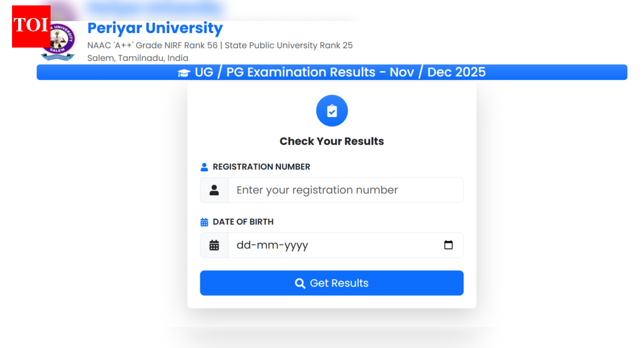Image resolution: width=644 pixels, height=348 pixels.
Task: Click the Check Your Results heading
Action: [332, 141]
